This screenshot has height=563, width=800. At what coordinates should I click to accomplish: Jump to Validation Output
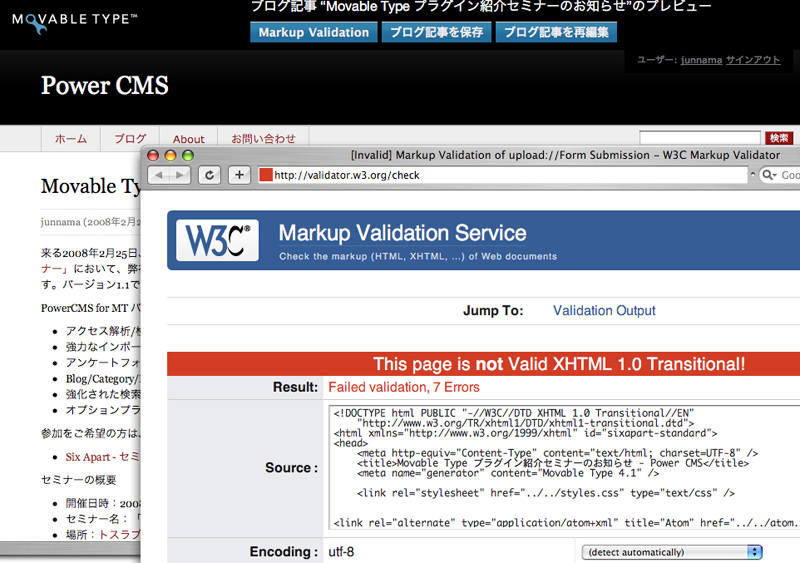(604, 310)
